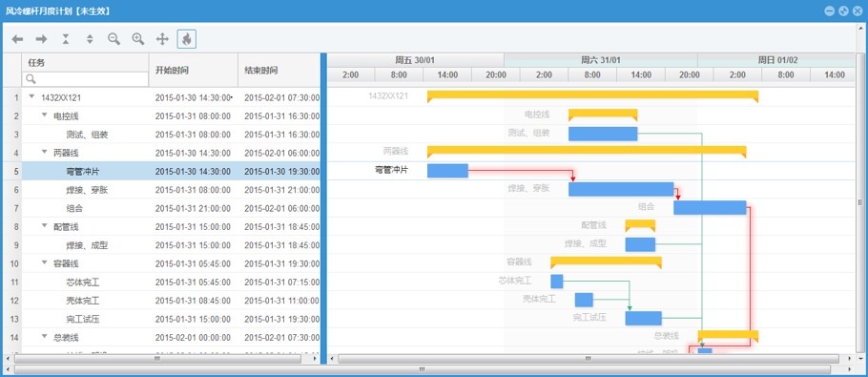The width and height of the screenshot is (868, 377).
Task: Click the 弯管冲片 blue task bar
Action: pos(447,171)
